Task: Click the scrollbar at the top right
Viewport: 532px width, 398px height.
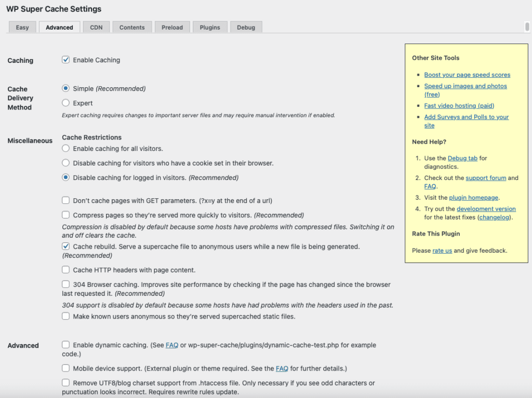Action: click(527, 27)
